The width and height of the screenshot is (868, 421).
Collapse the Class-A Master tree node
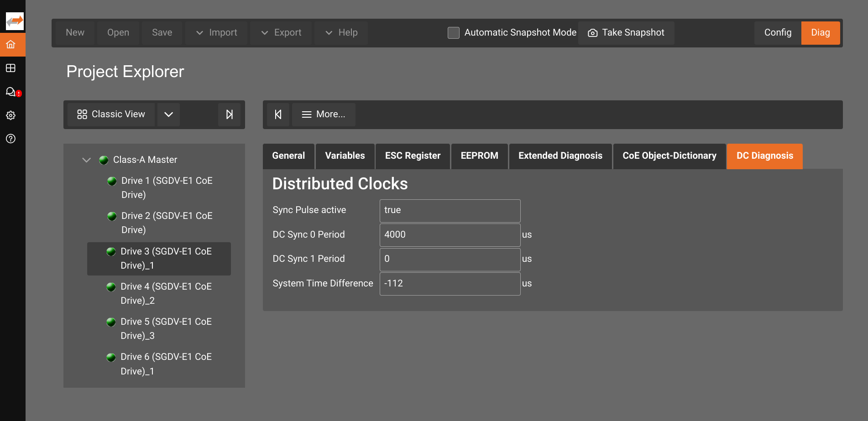(86, 160)
